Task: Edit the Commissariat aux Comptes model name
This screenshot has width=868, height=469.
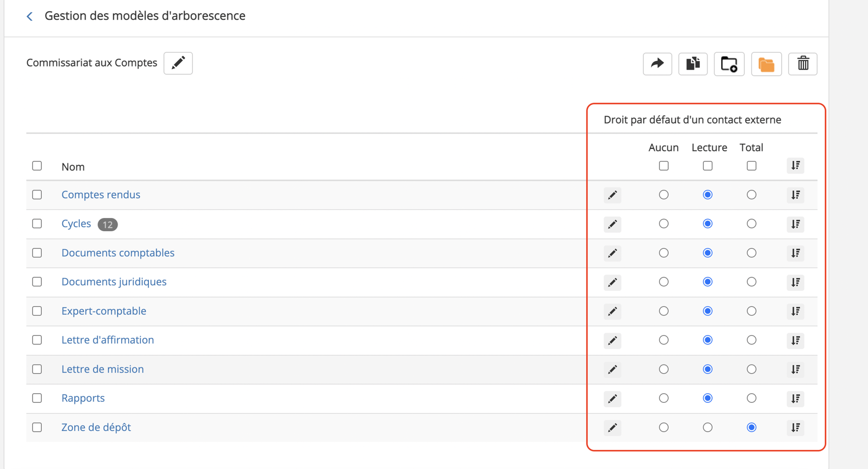Action: click(x=178, y=63)
